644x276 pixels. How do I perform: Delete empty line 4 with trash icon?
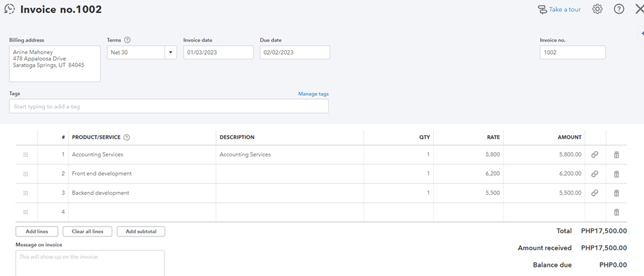pyautogui.click(x=616, y=213)
